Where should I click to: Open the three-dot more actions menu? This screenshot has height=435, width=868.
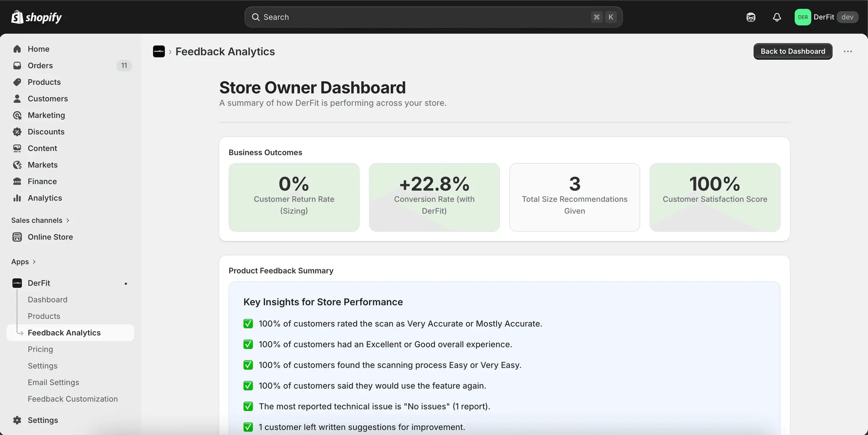tap(848, 51)
